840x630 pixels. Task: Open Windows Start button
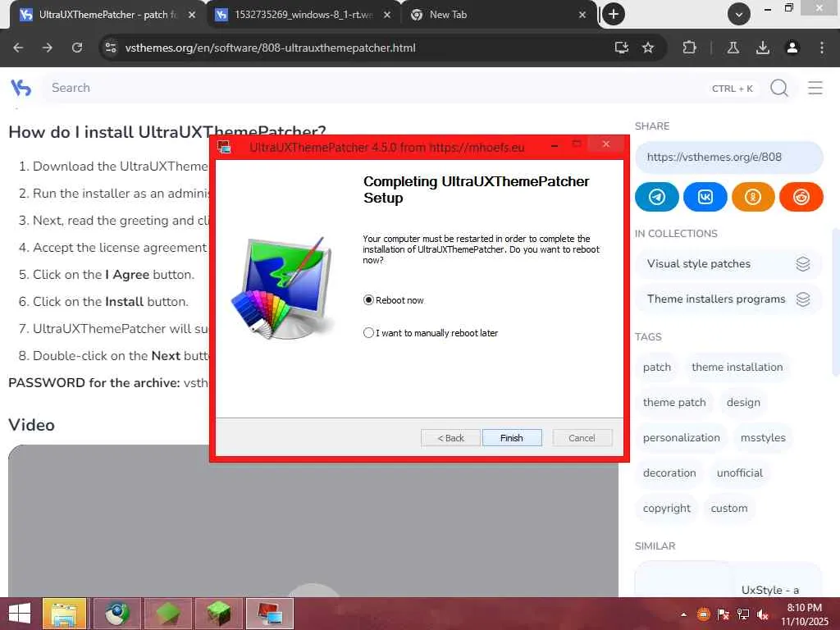point(20,614)
